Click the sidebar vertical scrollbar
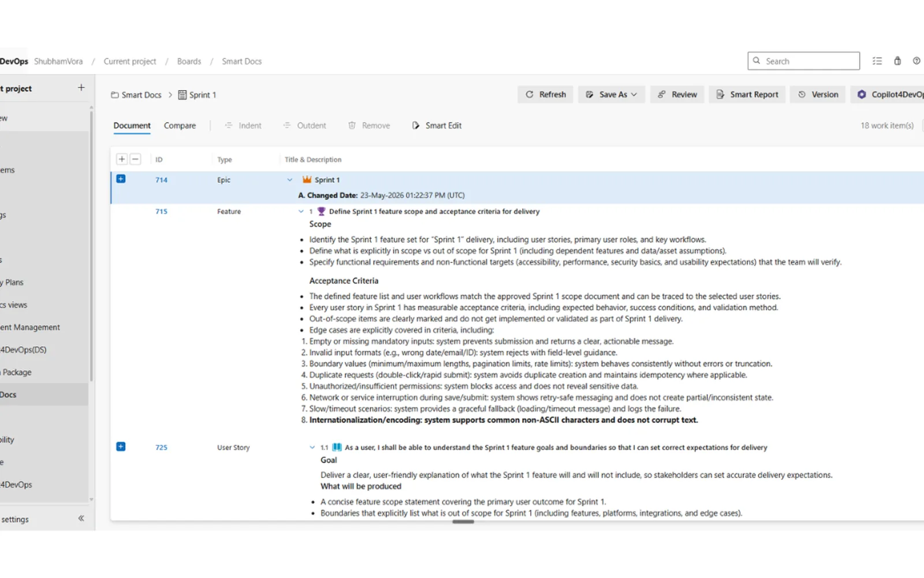924x578 pixels. tap(91, 246)
